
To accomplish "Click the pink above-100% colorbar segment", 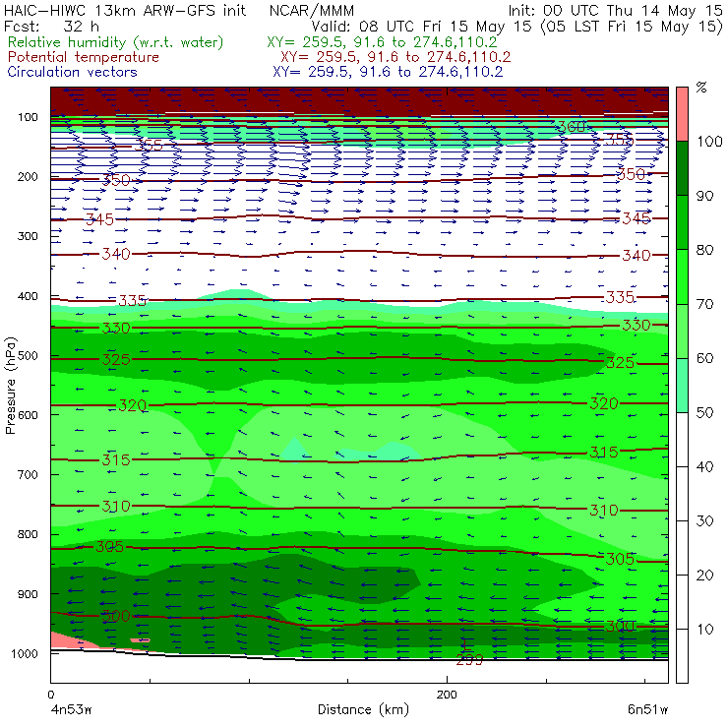I will click(682, 114).
